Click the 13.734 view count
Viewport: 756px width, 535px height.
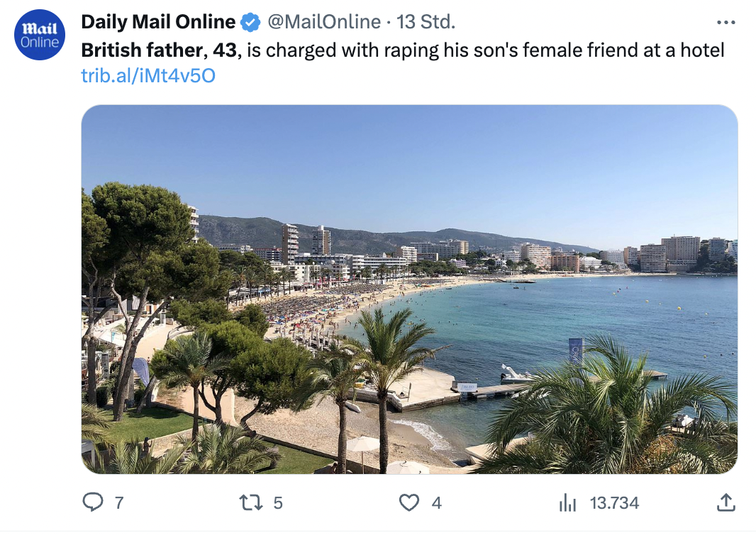614,503
